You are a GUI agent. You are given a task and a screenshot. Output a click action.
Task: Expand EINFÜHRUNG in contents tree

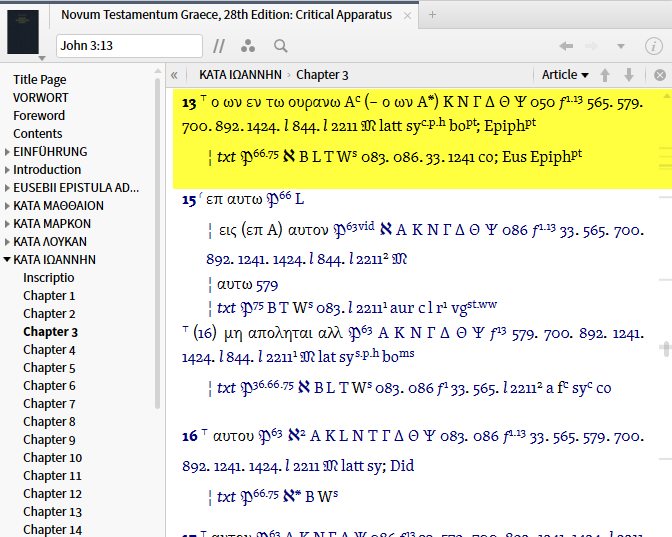tap(7, 152)
